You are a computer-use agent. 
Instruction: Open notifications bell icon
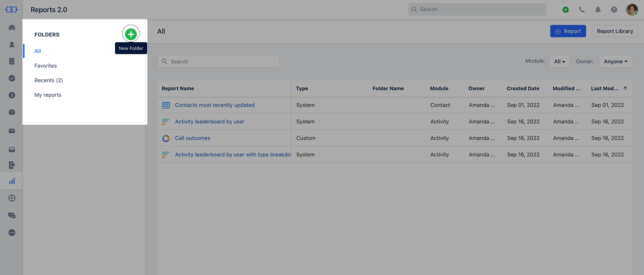pos(598,10)
